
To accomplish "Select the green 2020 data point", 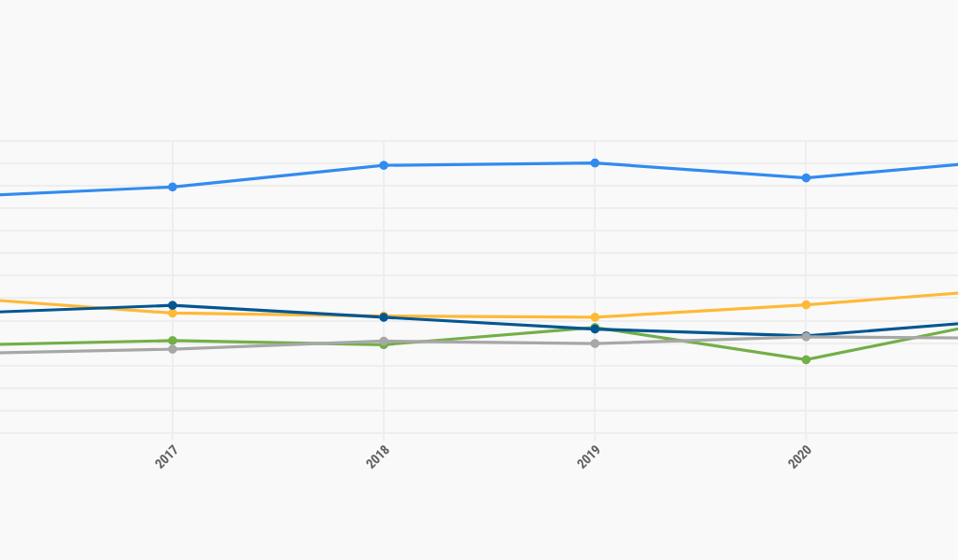I will point(806,359).
